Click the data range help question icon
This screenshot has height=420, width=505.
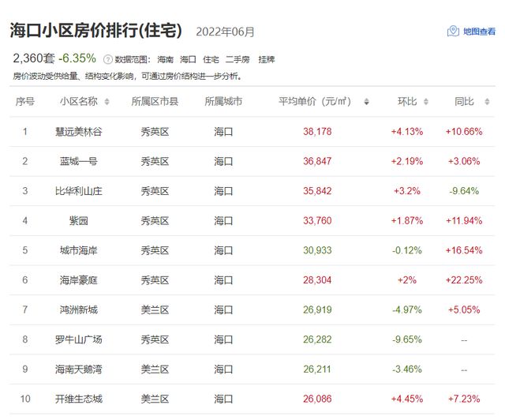tap(108, 59)
